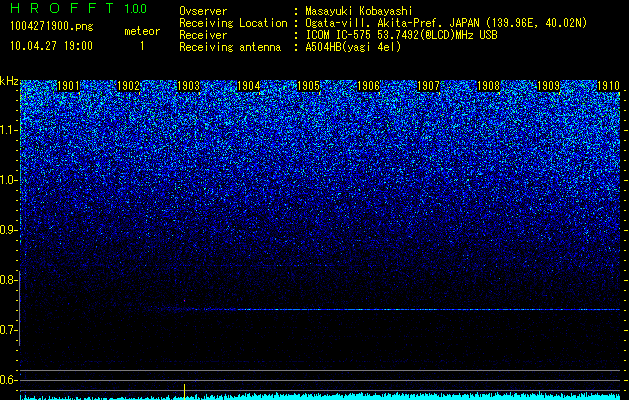Click the 1910 time marker
The height and width of the screenshot is (400, 629).
[609, 86]
